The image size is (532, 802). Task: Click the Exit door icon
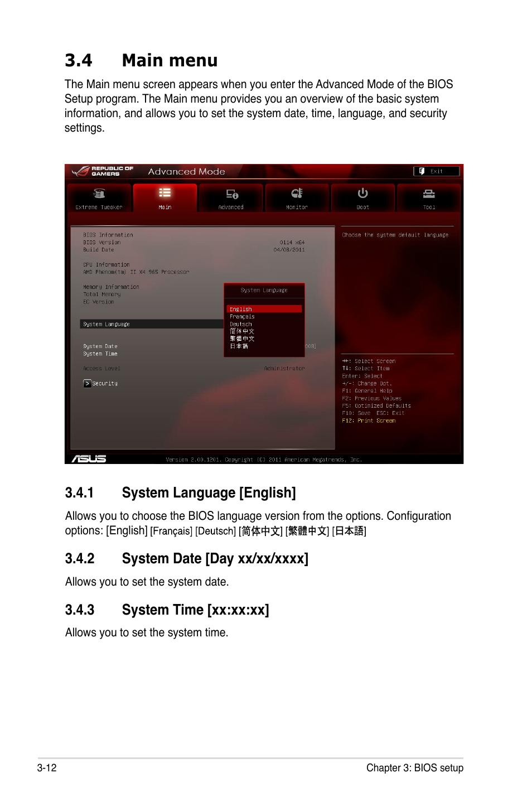coord(422,171)
